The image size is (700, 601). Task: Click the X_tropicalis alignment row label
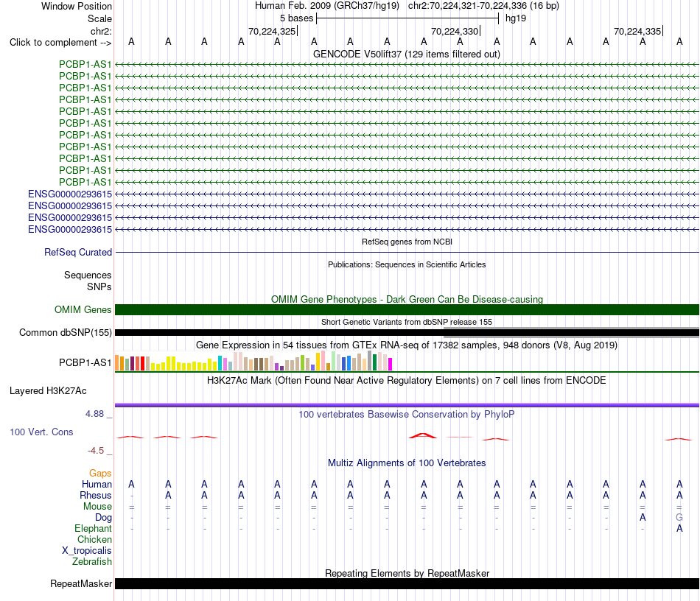click(x=87, y=551)
